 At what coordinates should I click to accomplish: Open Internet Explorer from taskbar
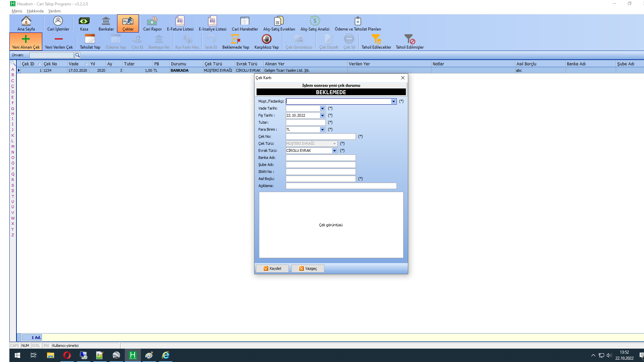(166, 355)
